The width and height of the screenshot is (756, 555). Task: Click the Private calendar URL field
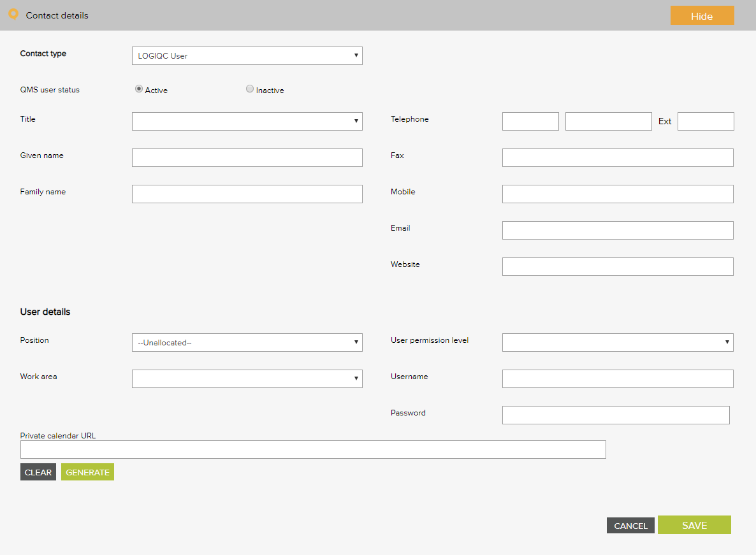[312, 449]
